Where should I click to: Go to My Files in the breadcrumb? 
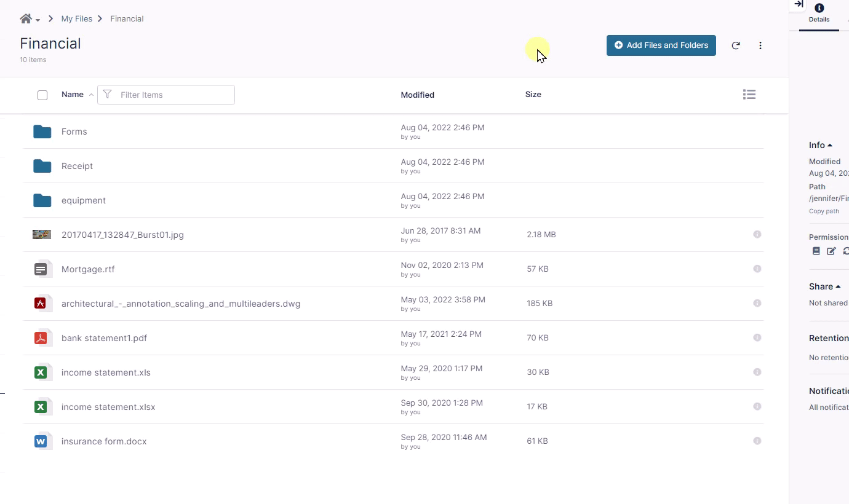coord(76,19)
